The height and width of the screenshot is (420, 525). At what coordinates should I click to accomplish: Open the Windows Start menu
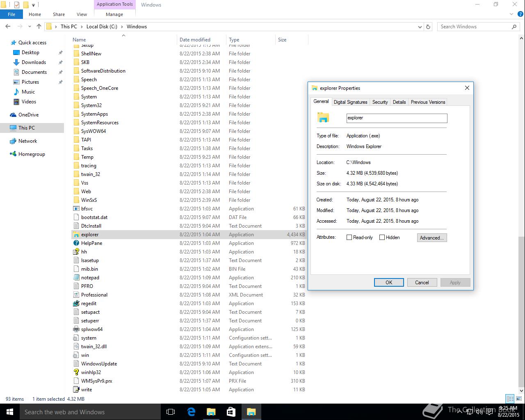(10, 412)
